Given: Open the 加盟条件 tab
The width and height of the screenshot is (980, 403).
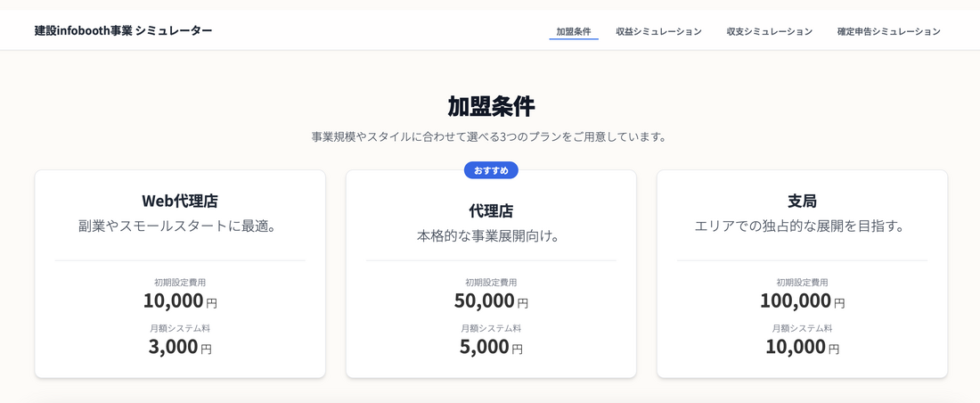Looking at the screenshot, I should [574, 31].
